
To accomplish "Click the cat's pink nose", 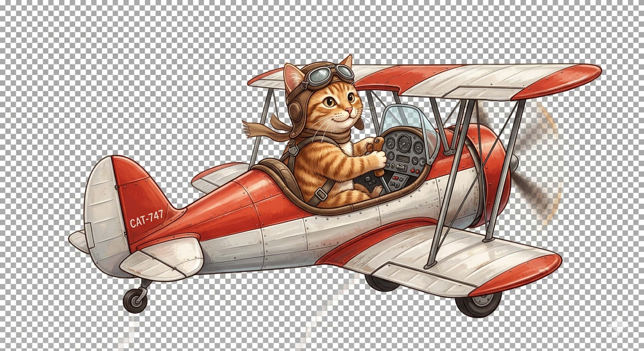I will tap(349, 111).
